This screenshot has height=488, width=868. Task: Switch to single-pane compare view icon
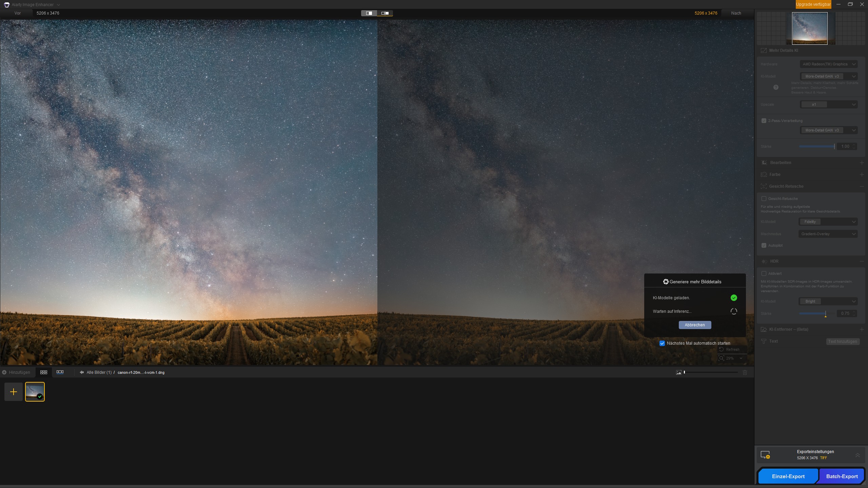[x=369, y=13]
